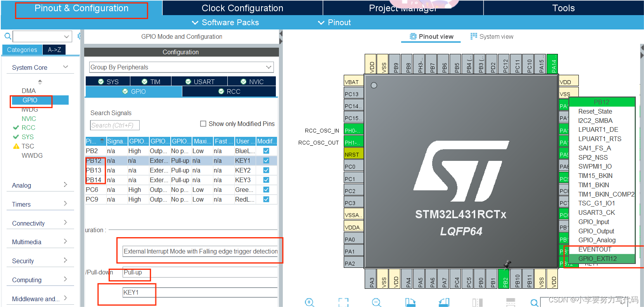
Task: Zoom out of the pinout chip view
Action: [377, 302]
